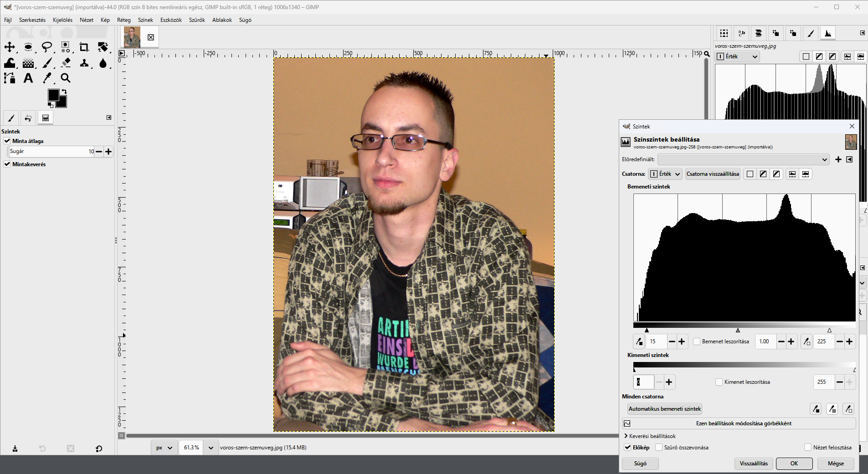The height and width of the screenshot is (474, 868).
Task: Open Csatorna Érték channel dropdown in dialog
Action: pyautogui.click(x=665, y=174)
